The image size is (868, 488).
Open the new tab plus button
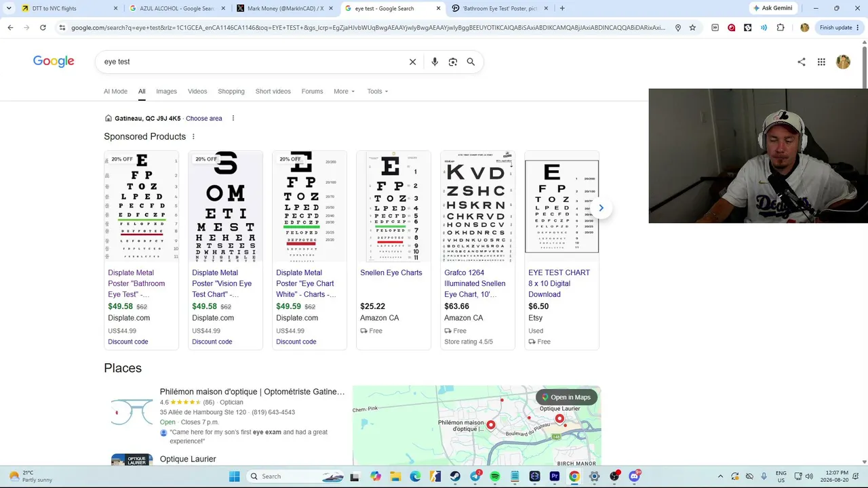click(562, 8)
